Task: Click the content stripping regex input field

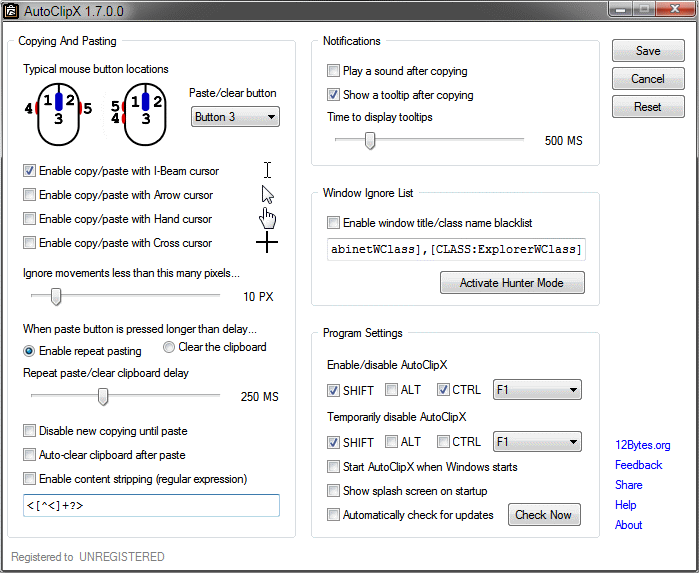Action: click(151, 506)
